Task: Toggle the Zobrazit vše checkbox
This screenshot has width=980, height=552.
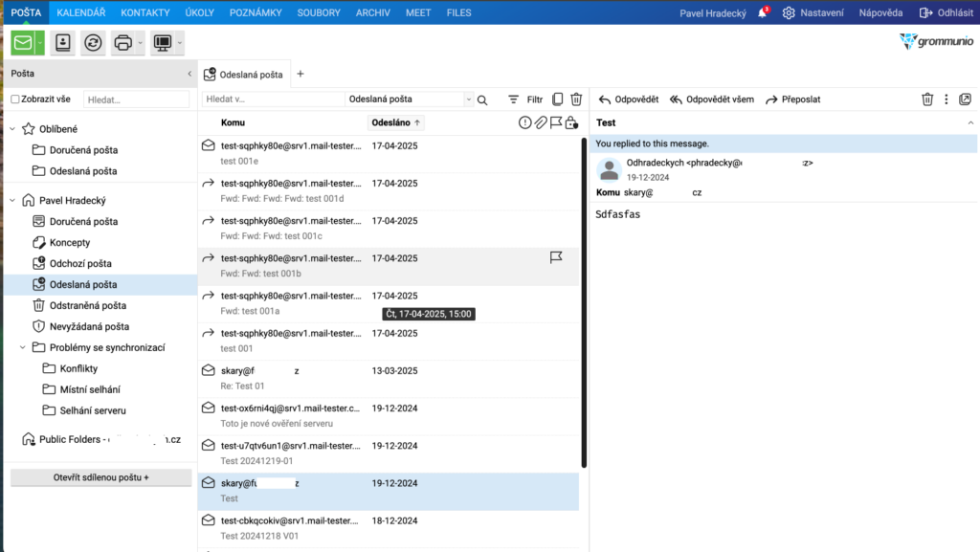Action: click(x=15, y=99)
